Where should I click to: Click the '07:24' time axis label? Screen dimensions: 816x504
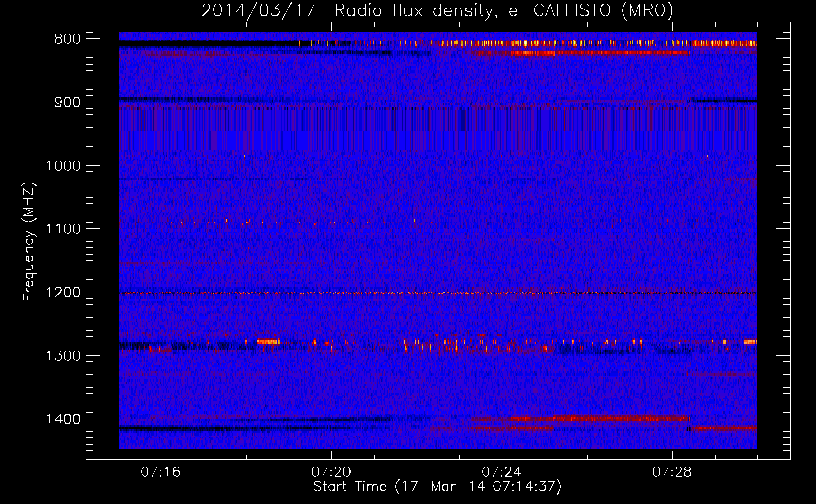tap(502, 472)
